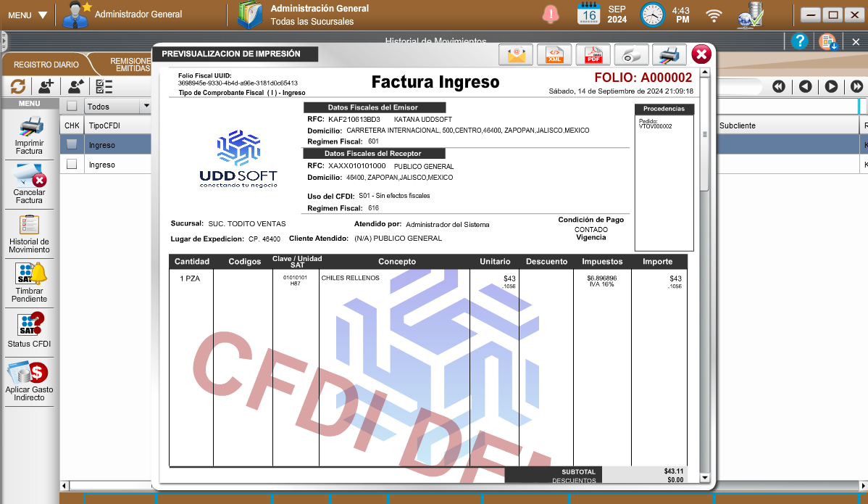Image resolution: width=868 pixels, height=504 pixels.
Task: Click the refresh arrows icon
Action: pos(18,86)
